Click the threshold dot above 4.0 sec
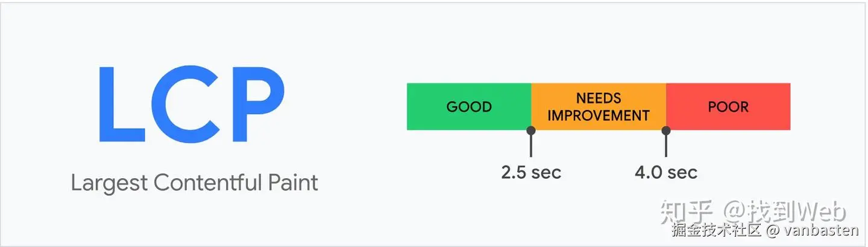868x247 pixels. (x=666, y=130)
